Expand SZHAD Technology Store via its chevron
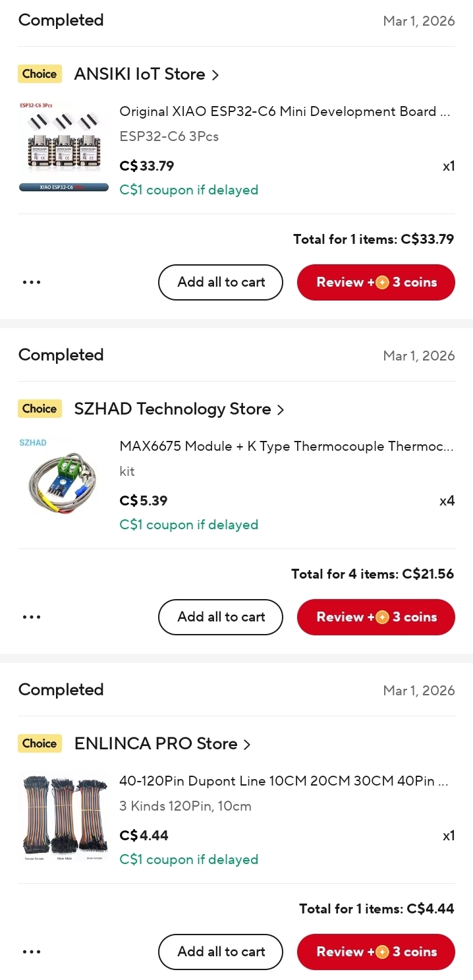The image size is (473, 980). [x=281, y=410]
